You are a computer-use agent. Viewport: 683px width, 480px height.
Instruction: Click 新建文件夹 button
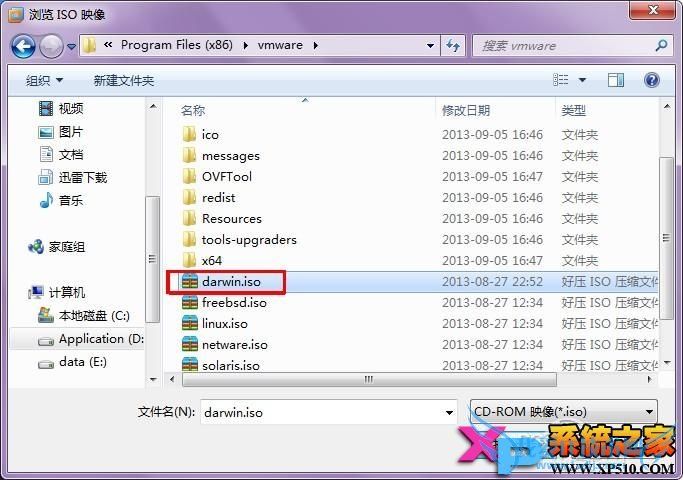124,81
